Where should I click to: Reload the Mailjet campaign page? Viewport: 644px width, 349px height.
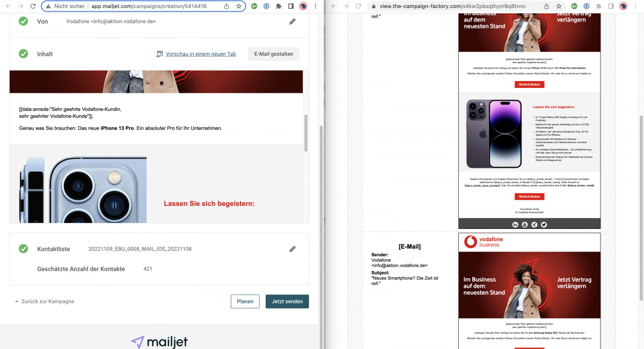coord(33,6)
